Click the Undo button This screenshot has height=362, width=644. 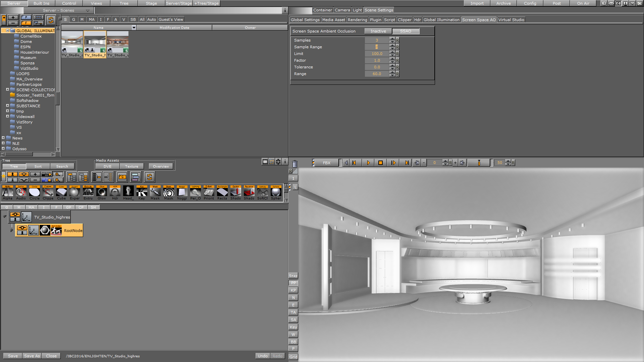point(263,356)
